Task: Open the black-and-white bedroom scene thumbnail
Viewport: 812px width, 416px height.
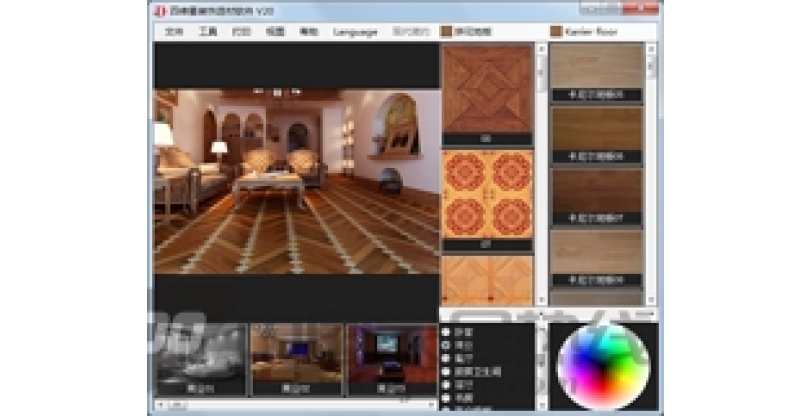Action: click(201, 360)
